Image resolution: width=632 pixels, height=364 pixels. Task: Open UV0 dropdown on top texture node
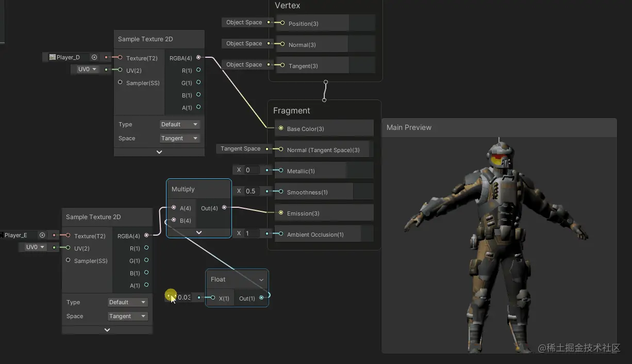tap(87, 70)
